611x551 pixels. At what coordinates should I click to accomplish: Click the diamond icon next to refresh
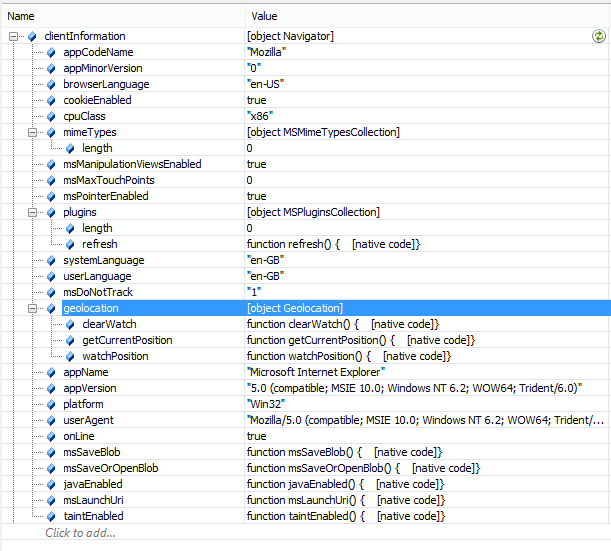click(x=70, y=244)
